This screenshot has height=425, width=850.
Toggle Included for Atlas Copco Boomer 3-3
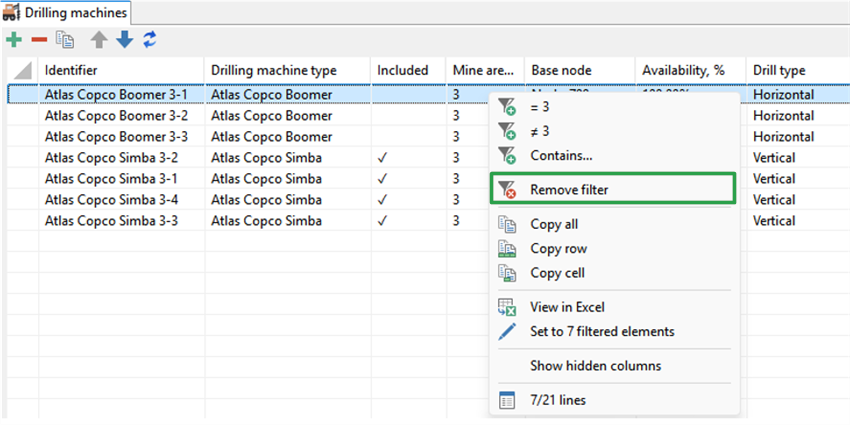(409, 137)
